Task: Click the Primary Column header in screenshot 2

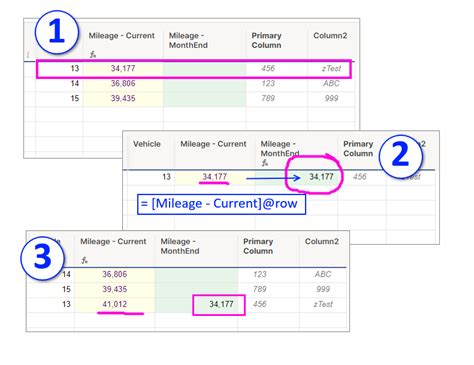Action: click(x=358, y=149)
